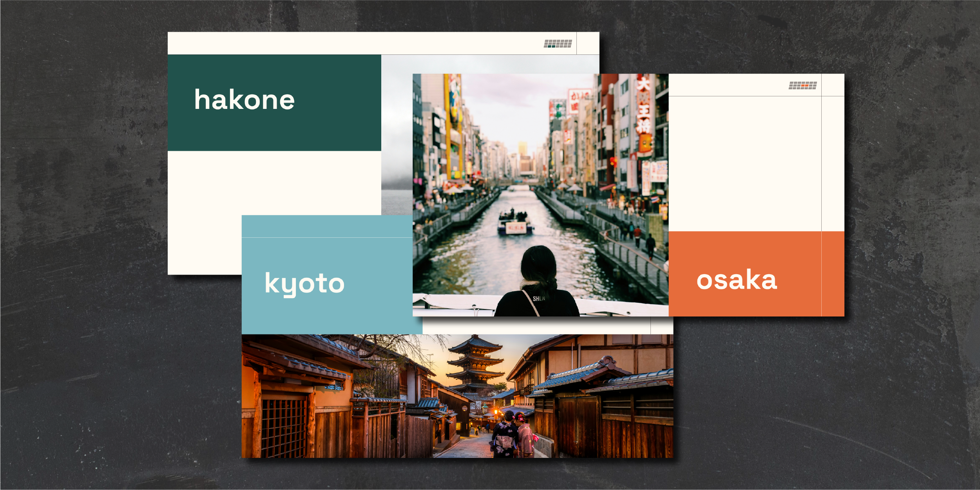Click the two kimono-wearing people in Kyoto photo
Viewport: 980px width, 490px height.
point(513,435)
